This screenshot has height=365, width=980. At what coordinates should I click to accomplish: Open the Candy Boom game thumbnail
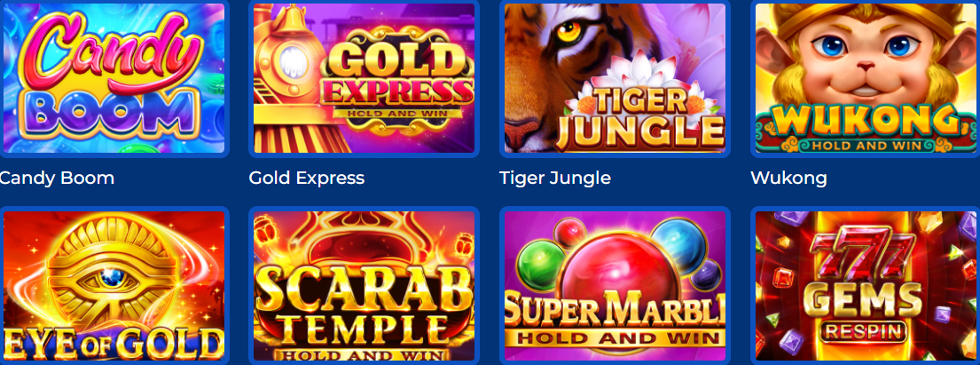click(x=114, y=78)
